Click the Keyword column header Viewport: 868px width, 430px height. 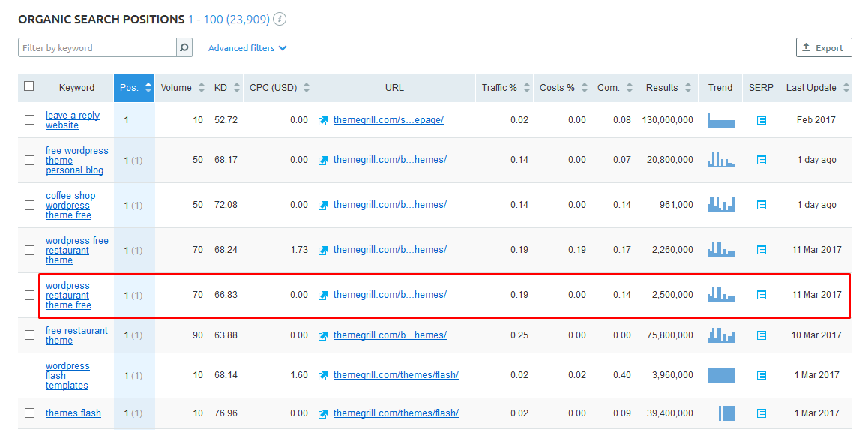click(77, 88)
